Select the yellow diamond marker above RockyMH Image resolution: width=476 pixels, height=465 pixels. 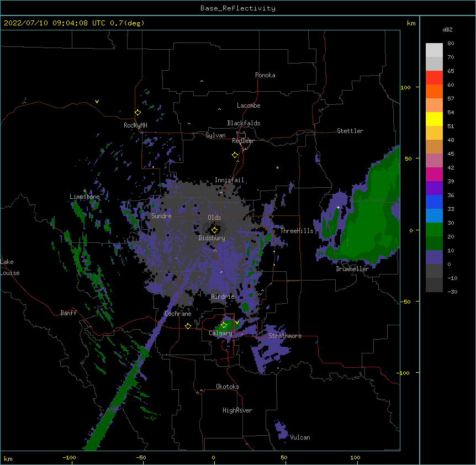tap(137, 113)
